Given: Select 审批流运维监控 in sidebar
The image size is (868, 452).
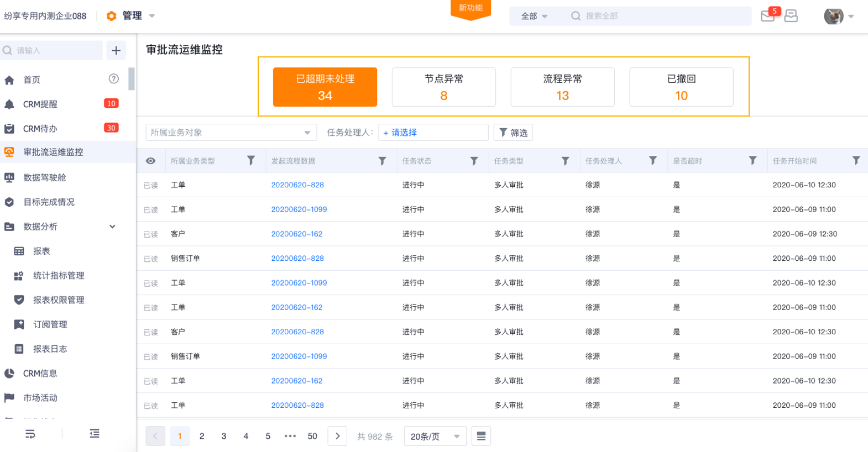Looking at the screenshot, I should click(68, 152).
